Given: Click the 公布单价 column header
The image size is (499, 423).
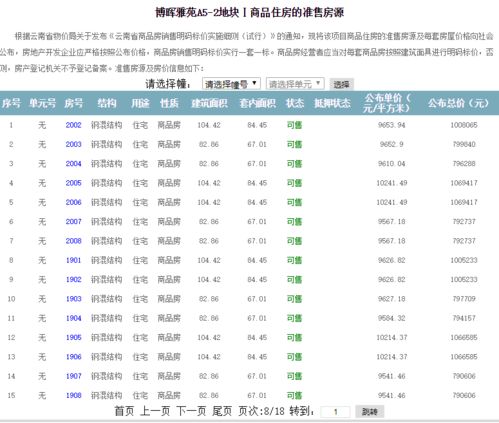Looking at the screenshot, I should pyautogui.click(x=387, y=103).
